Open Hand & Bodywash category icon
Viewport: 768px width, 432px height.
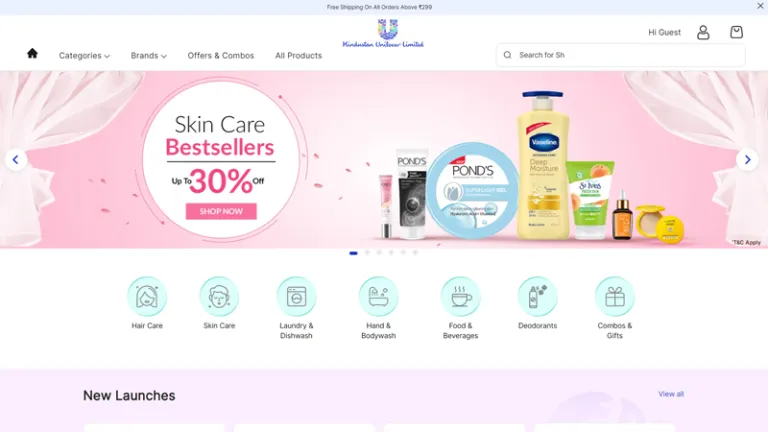point(378,296)
